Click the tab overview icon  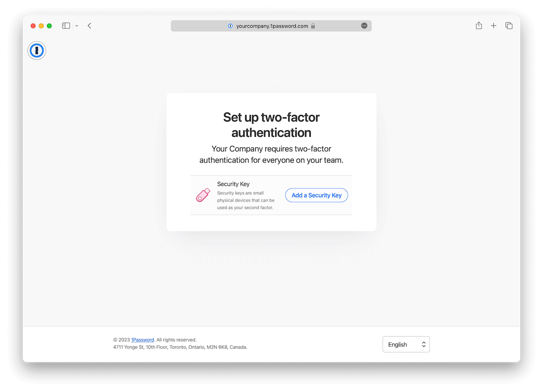(x=509, y=25)
